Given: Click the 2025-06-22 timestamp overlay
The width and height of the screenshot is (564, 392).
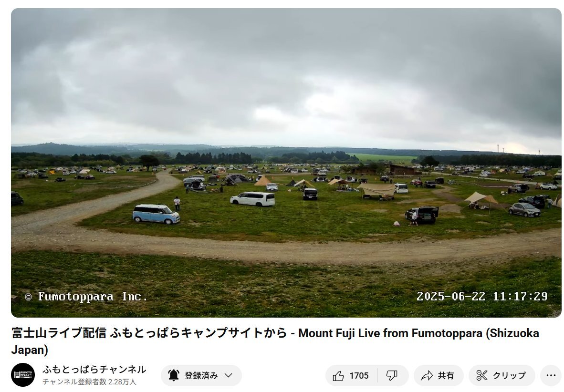Looking at the screenshot, I should 482,296.
